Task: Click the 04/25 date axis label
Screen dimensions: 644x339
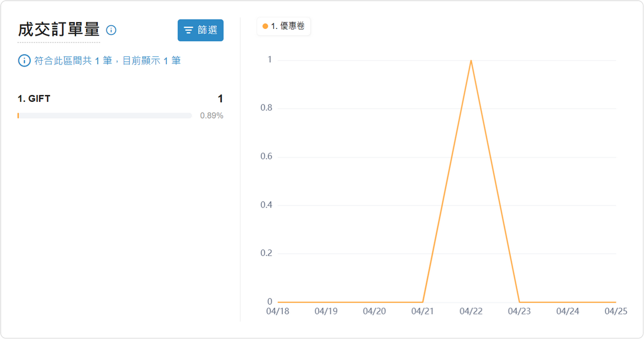Action: 616,311
